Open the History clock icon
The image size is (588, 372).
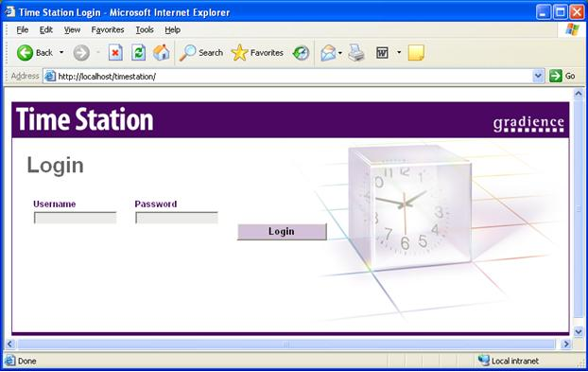302,53
